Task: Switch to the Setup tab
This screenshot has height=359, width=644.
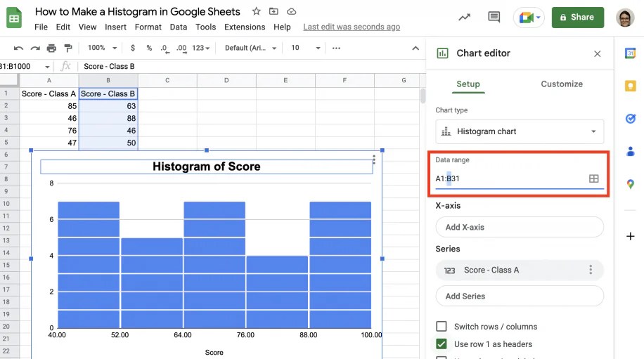Action: pos(468,84)
